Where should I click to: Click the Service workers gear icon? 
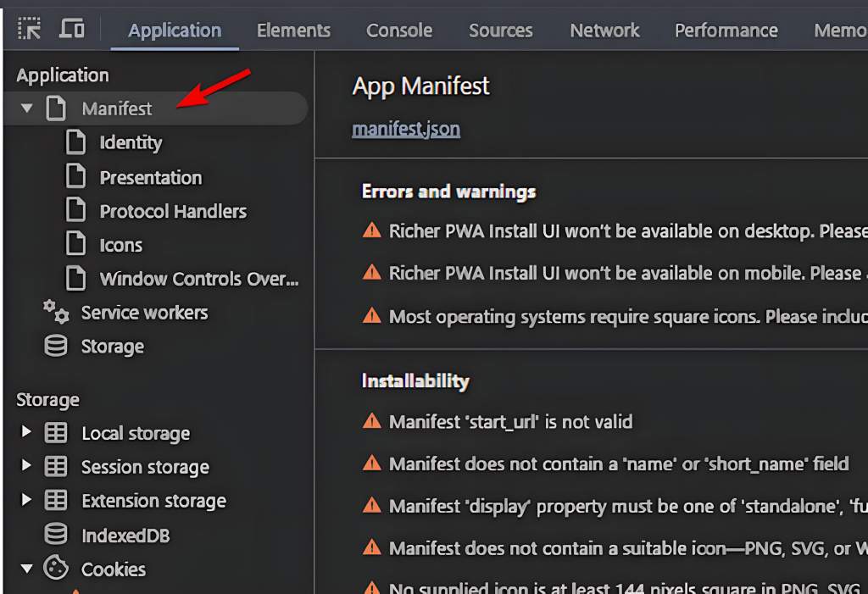pos(56,312)
